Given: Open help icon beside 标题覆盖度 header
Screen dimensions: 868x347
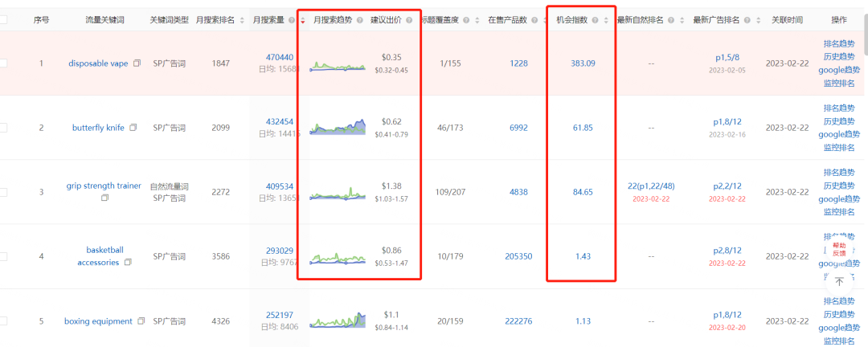Looking at the screenshot, I should tap(466, 20).
